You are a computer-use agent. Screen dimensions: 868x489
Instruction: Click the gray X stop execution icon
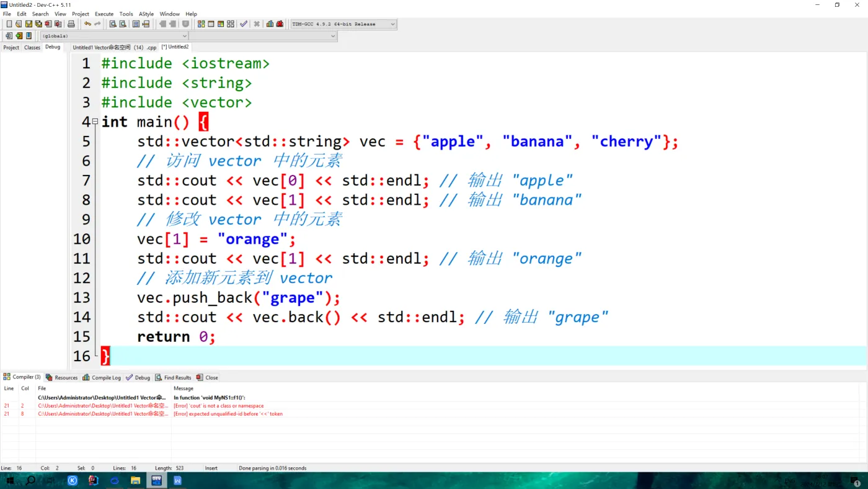[257, 24]
